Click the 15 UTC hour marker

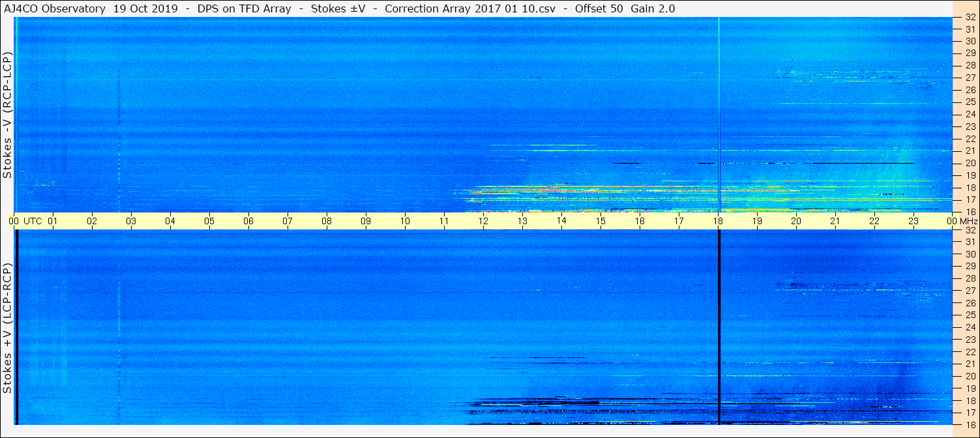pos(601,221)
